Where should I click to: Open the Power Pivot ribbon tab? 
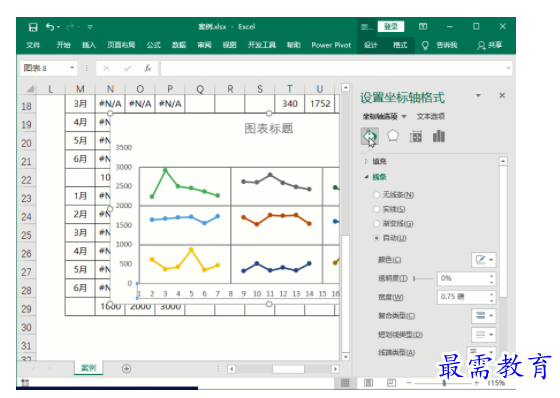(331, 45)
